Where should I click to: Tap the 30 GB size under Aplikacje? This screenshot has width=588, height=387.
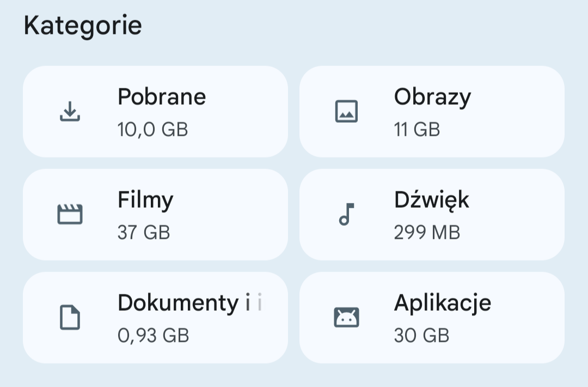tap(421, 336)
